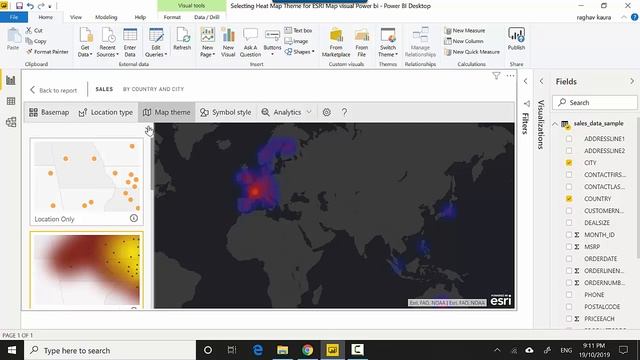This screenshot has width=640, height=360.
Task: Open Report view from left sidebar
Action: 11,80
